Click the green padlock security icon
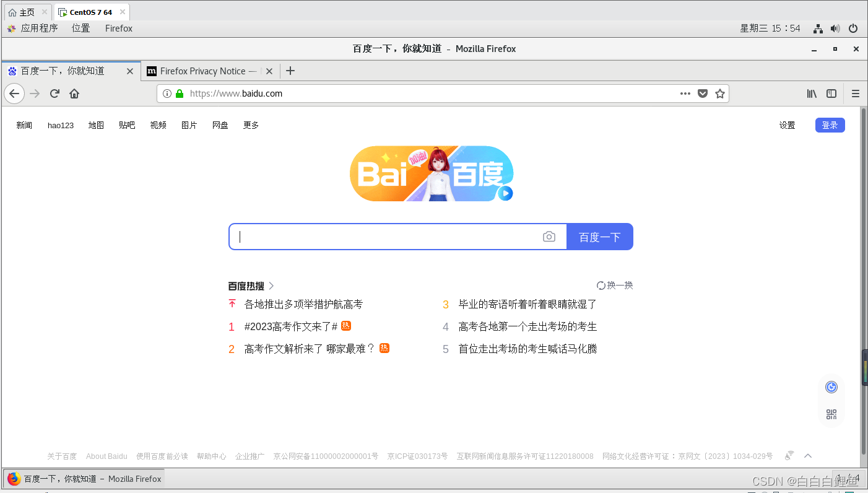The width and height of the screenshot is (868, 493). (x=180, y=94)
